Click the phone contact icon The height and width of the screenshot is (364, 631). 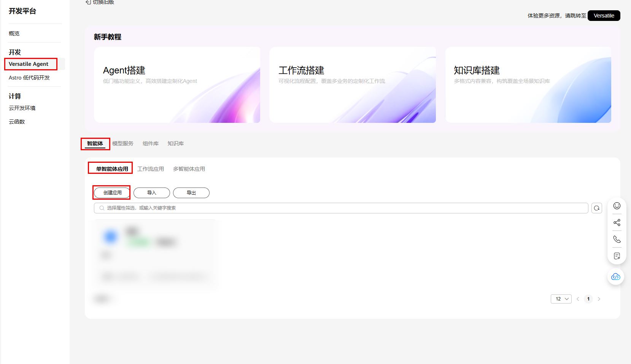point(617,239)
